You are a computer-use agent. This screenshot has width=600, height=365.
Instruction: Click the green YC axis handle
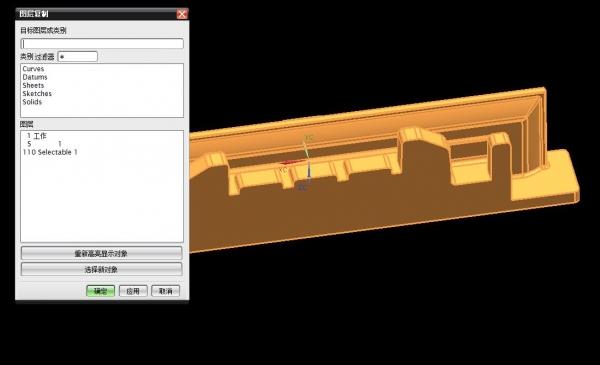tap(306, 149)
